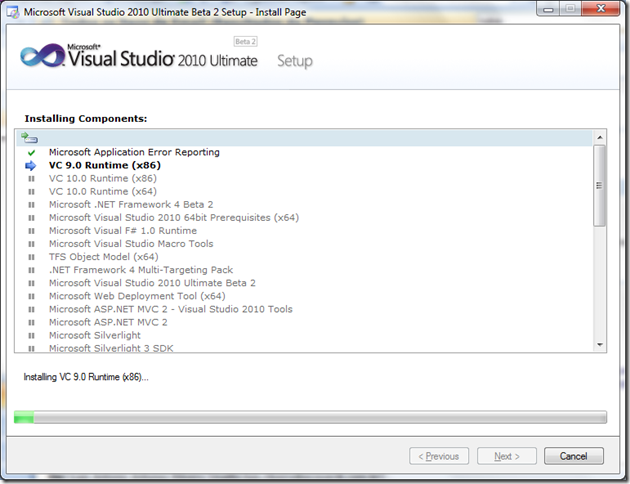
Task: Close the setup window with the red X
Action: 601,8
